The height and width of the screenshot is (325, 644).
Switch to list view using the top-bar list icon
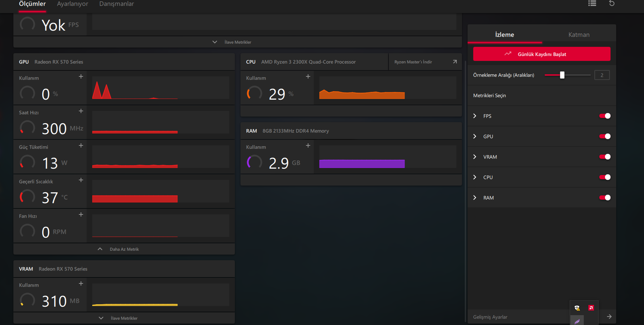[x=592, y=3]
